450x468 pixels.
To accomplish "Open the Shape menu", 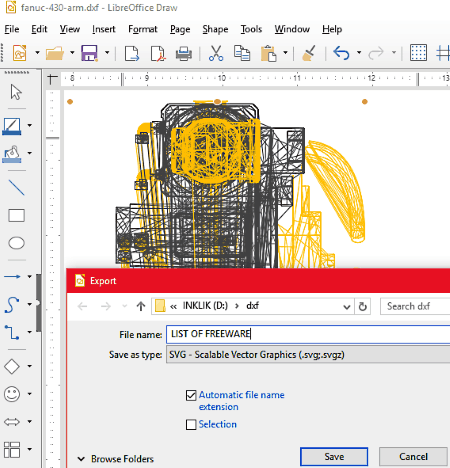I will click(215, 29).
